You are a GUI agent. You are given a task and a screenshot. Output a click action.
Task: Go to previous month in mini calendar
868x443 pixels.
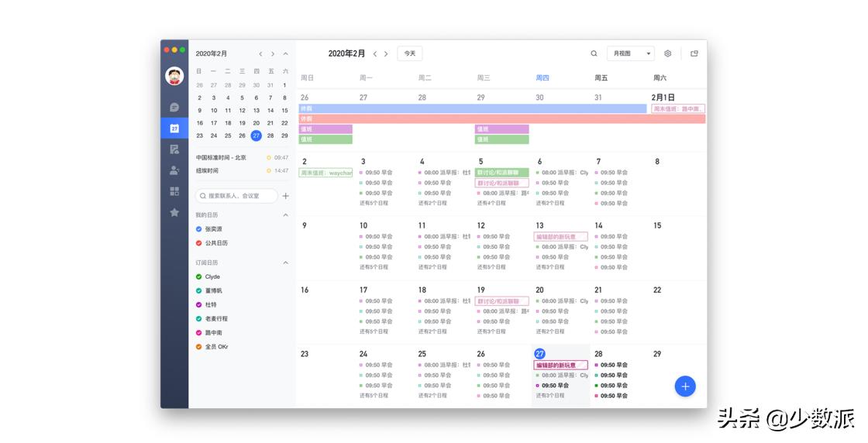[x=260, y=54]
